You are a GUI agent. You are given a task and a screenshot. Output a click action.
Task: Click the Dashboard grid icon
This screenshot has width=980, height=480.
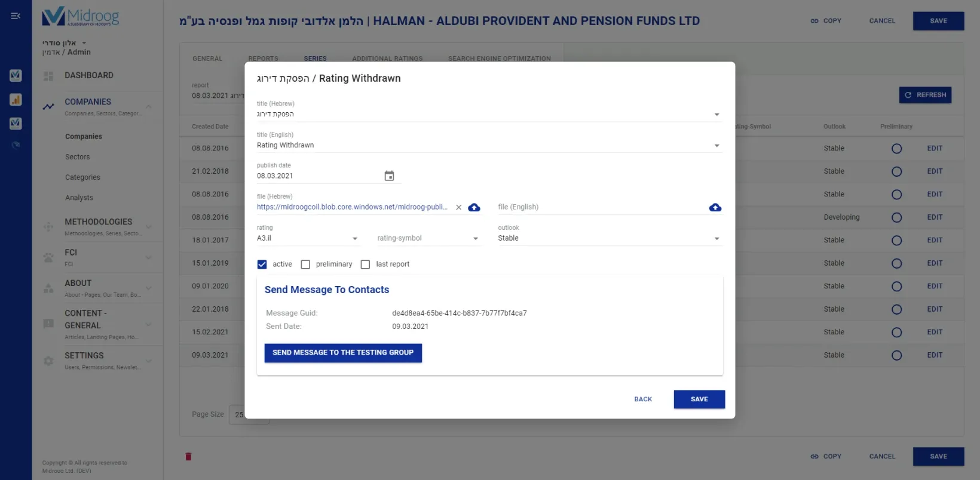pyautogui.click(x=48, y=76)
